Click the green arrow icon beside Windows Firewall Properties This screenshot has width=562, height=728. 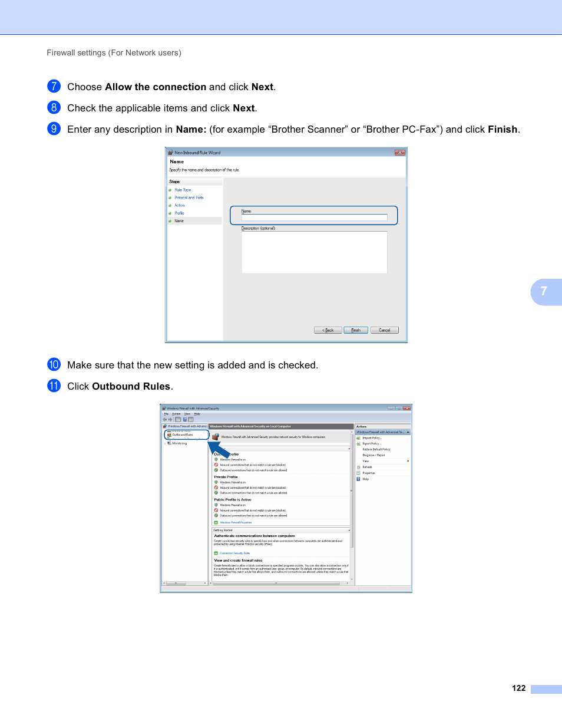[216, 522]
